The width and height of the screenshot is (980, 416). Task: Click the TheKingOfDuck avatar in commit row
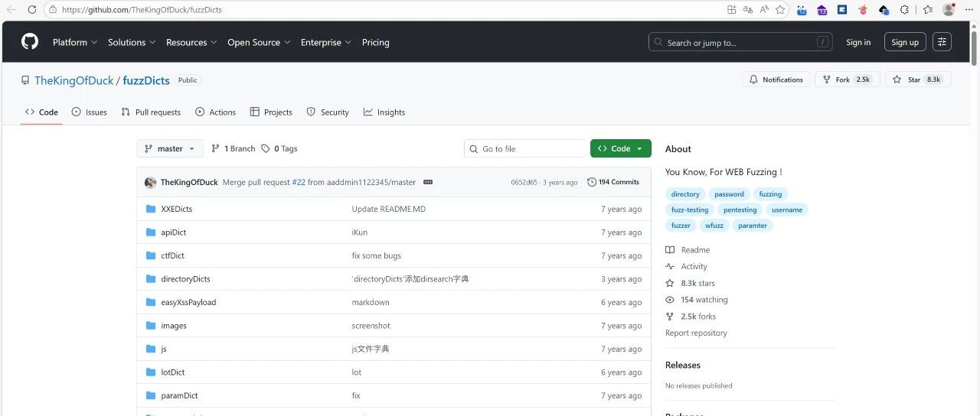151,182
